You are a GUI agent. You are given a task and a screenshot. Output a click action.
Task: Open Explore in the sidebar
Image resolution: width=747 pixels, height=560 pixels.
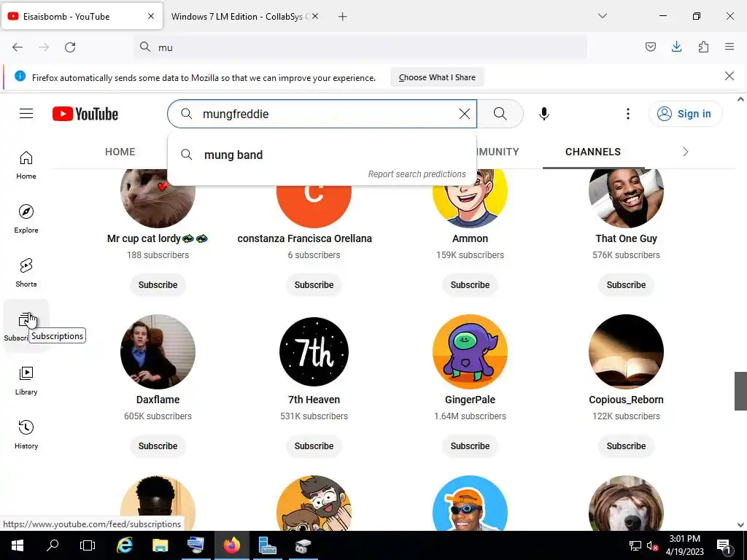tap(26, 219)
